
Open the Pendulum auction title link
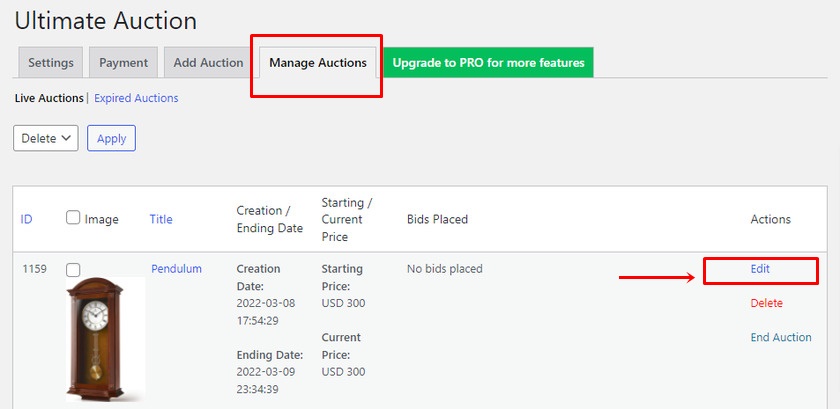tap(176, 269)
